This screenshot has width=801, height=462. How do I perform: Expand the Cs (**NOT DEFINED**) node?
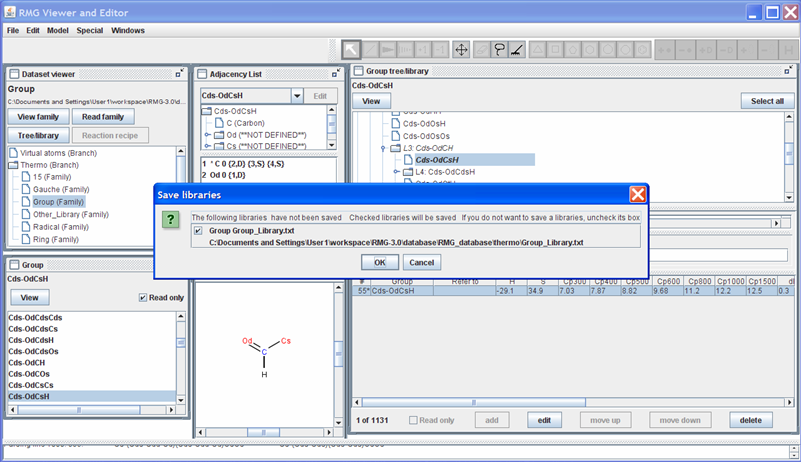coord(207,146)
